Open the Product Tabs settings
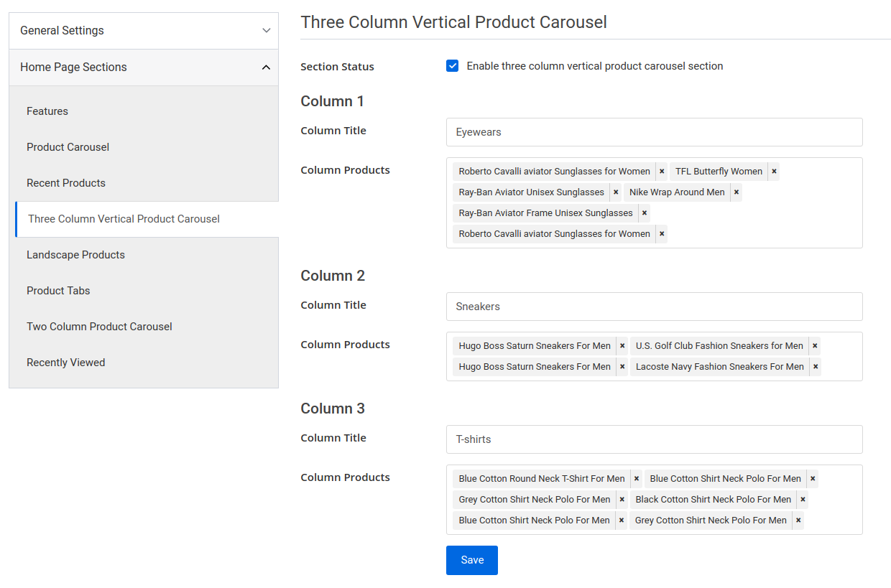 click(x=58, y=290)
